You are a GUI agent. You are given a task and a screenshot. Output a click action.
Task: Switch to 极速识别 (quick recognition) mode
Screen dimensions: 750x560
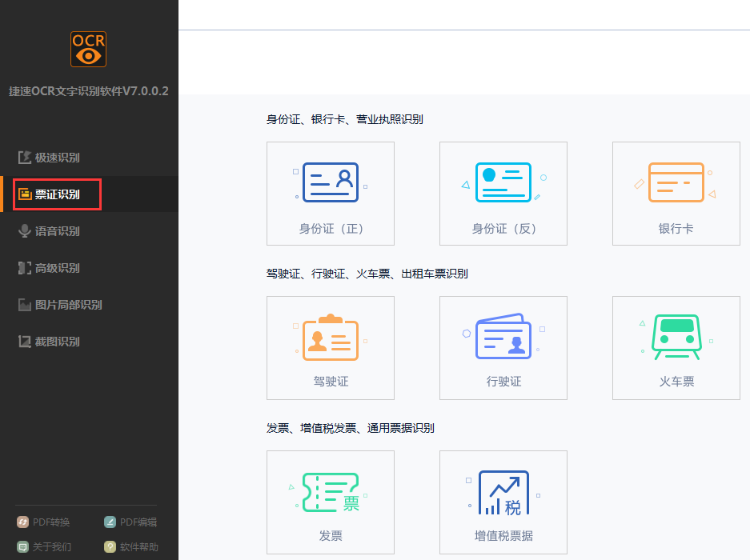[x=56, y=158]
